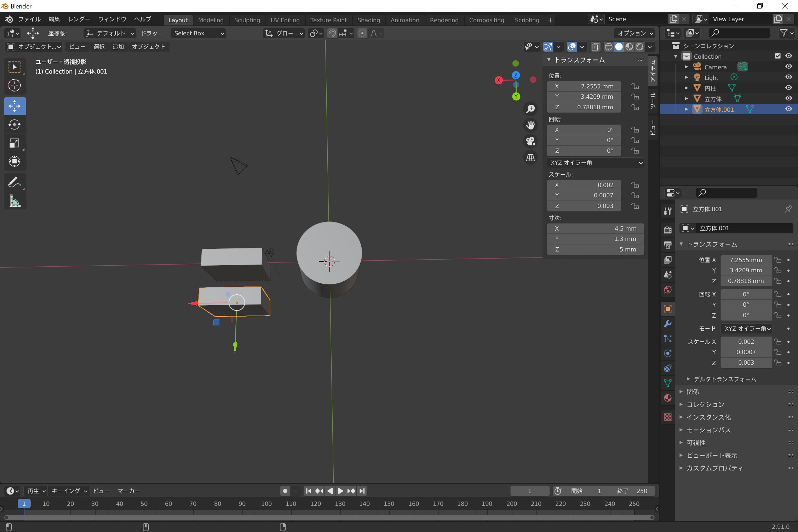Open the Material properties tab
This screenshot has height=532, width=798.
coord(668,398)
